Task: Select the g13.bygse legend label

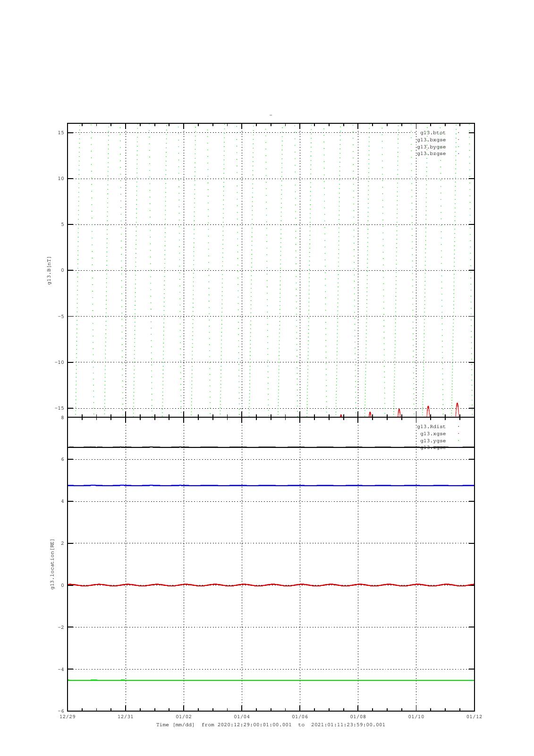Action: pyautogui.click(x=431, y=147)
